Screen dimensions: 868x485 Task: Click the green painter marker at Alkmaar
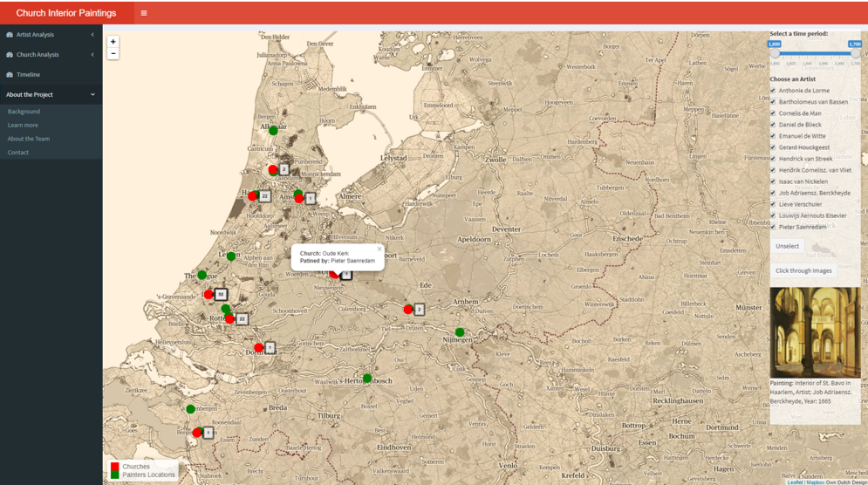(273, 131)
